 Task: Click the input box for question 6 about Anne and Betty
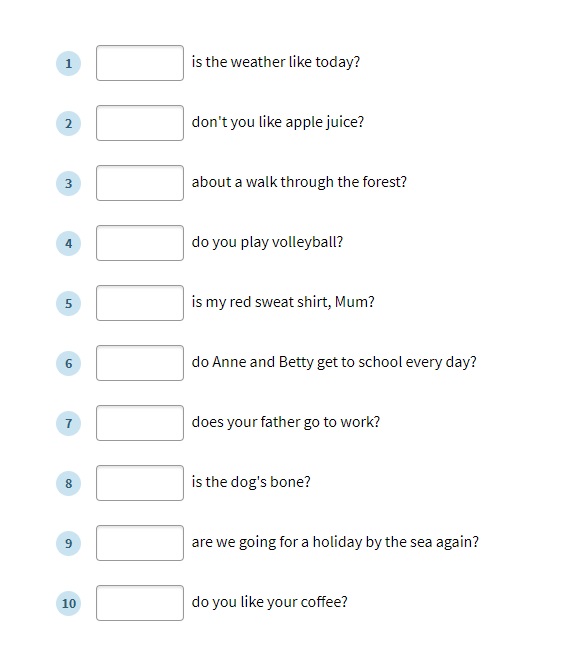[140, 363]
